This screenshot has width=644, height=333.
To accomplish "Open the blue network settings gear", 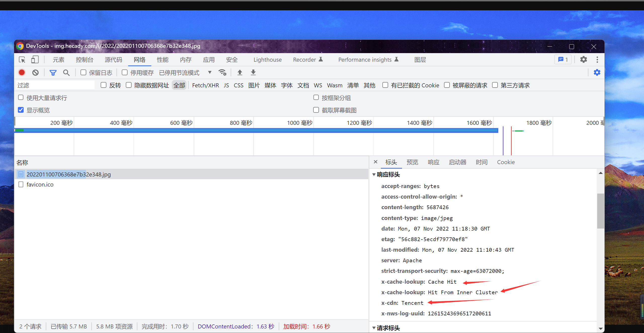I will pyautogui.click(x=597, y=72).
